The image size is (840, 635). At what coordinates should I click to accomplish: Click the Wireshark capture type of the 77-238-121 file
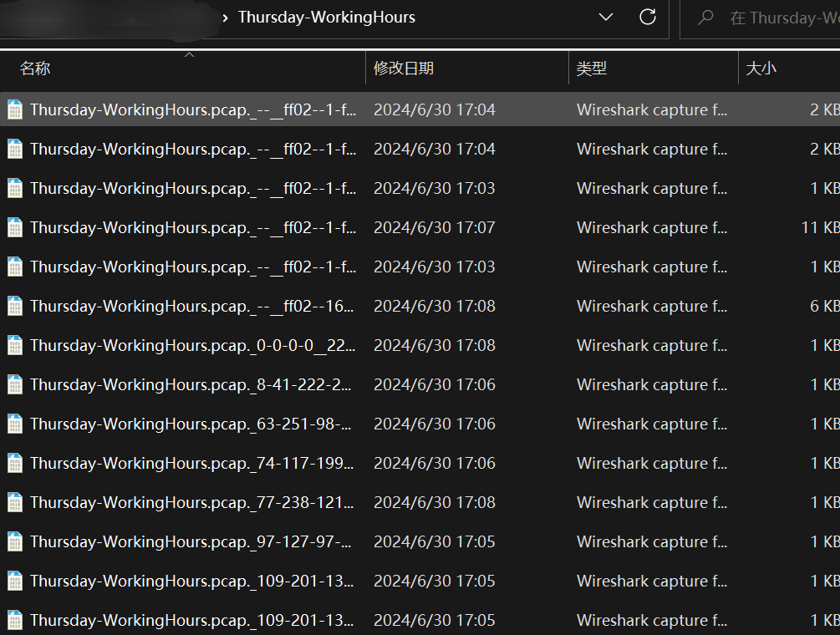click(x=652, y=502)
